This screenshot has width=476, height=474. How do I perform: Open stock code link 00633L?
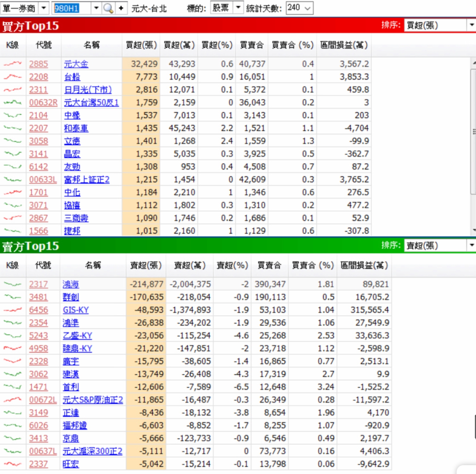(x=43, y=180)
